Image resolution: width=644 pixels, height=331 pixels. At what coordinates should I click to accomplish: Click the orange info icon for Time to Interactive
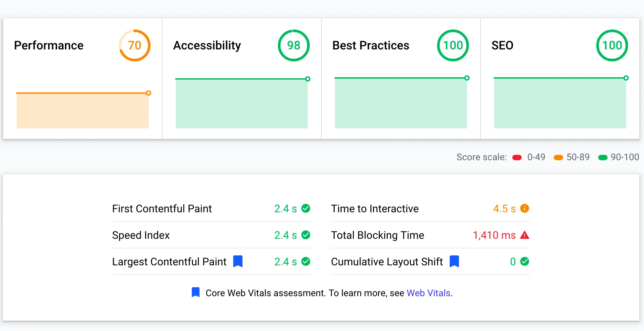pos(525,208)
